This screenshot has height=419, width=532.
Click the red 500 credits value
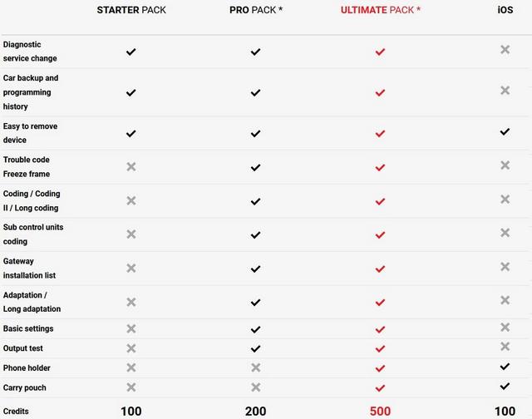point(380,412)
